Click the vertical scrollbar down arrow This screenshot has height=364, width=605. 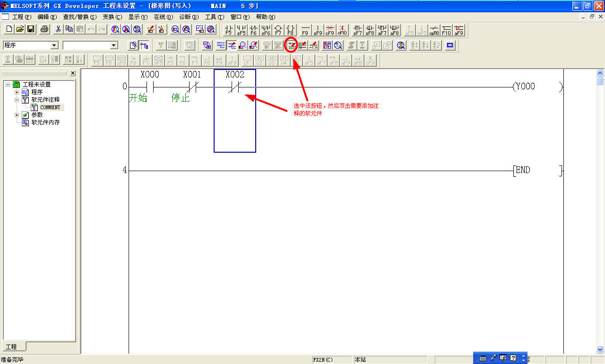(600, 349)
